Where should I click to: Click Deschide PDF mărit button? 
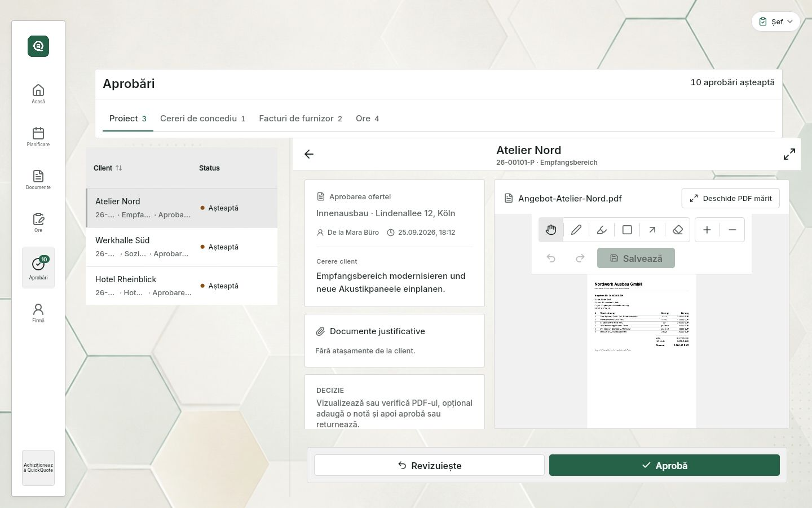(x=731, y=198)
